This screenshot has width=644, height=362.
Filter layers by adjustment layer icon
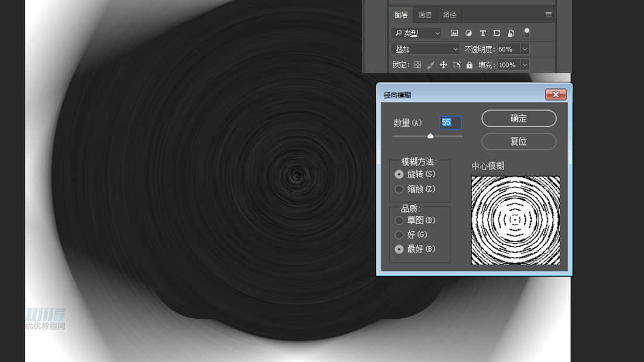(468, 33)
